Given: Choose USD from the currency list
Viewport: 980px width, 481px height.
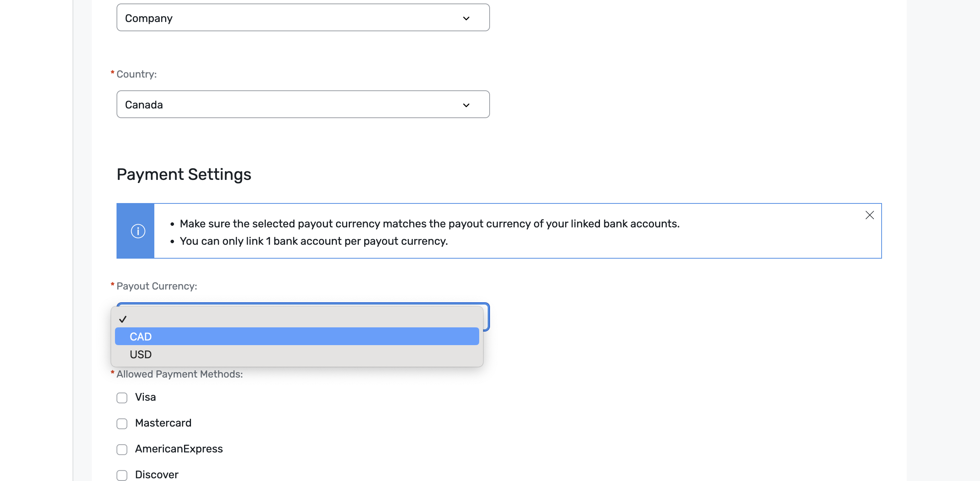Looking at the screenshot, I should pos(297,354).
